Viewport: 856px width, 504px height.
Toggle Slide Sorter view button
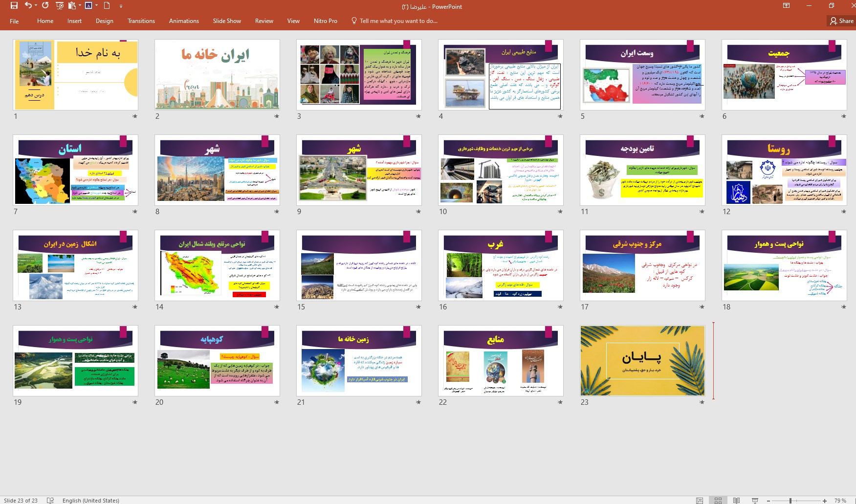pos(718,501)
